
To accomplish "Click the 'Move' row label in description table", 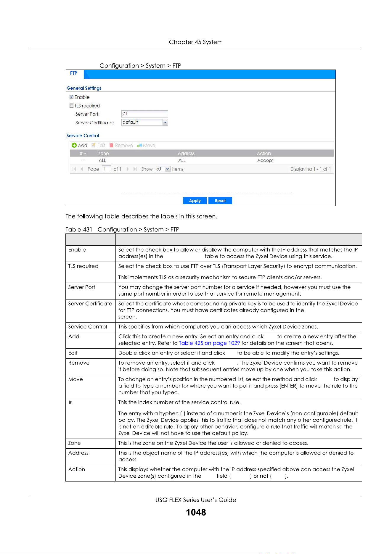I will point(75,379).
